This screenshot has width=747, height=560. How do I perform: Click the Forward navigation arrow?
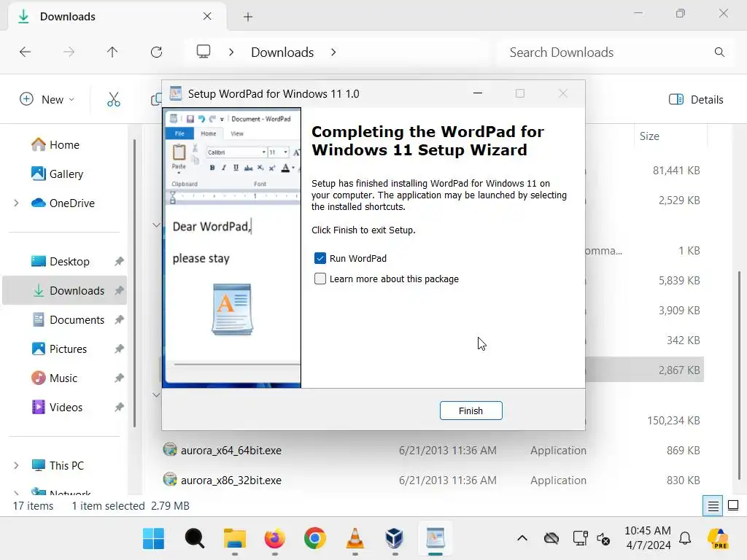click(x=69, y=52)
